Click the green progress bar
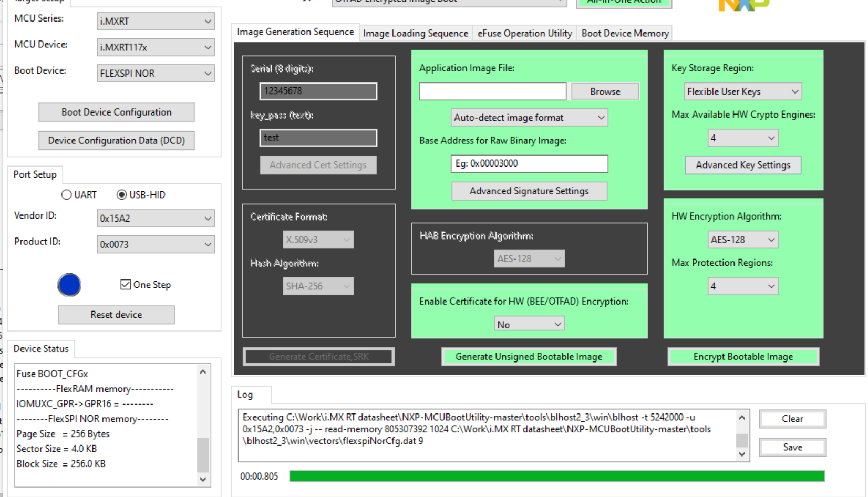 (x=557, y=476)
